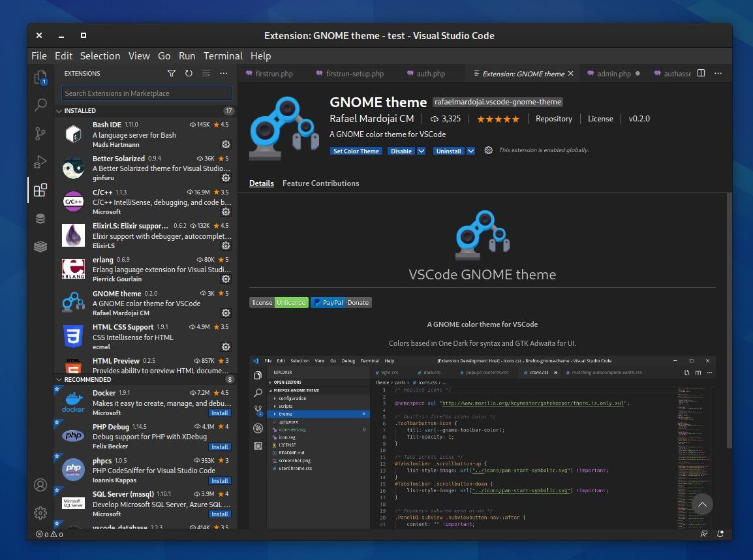
Task: Open the Selection menu
Action: (100, 55)
